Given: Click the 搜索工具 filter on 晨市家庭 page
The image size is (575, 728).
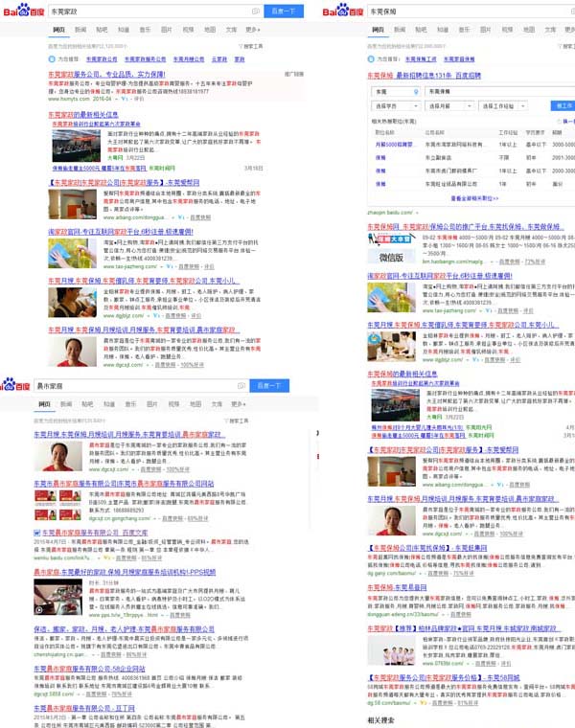Looking at the screenshot, I should click(x=237, y=421).
